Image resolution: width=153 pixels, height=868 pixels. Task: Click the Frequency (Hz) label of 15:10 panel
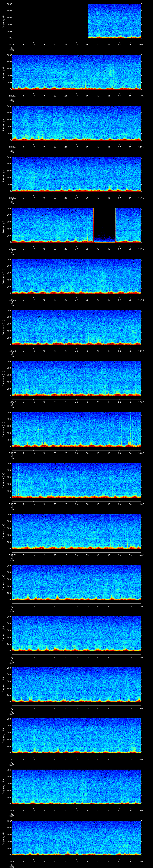pyautogui.click(x=4, y=72)
